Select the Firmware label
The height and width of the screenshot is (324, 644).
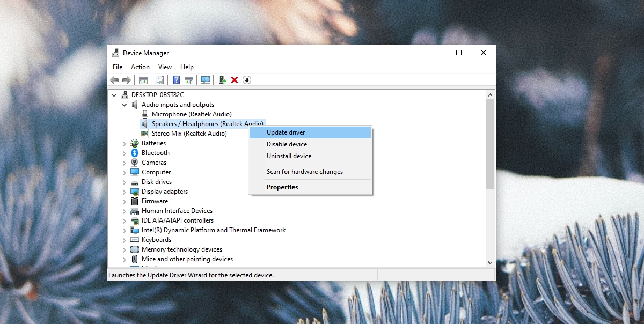point(155,201)
